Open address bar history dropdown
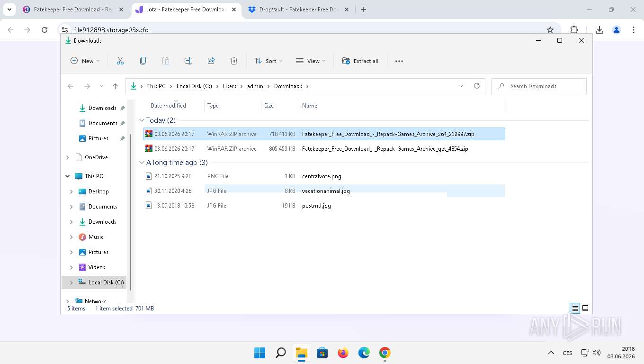The height and width of the screenshot is (364, 644). tap(461, 86)
